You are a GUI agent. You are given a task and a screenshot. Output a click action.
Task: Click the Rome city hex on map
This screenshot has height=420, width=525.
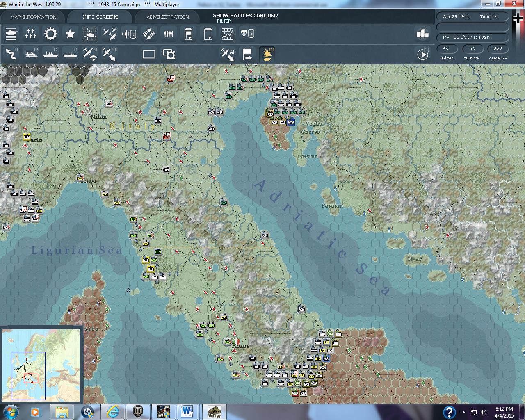(x=235, y=342)
